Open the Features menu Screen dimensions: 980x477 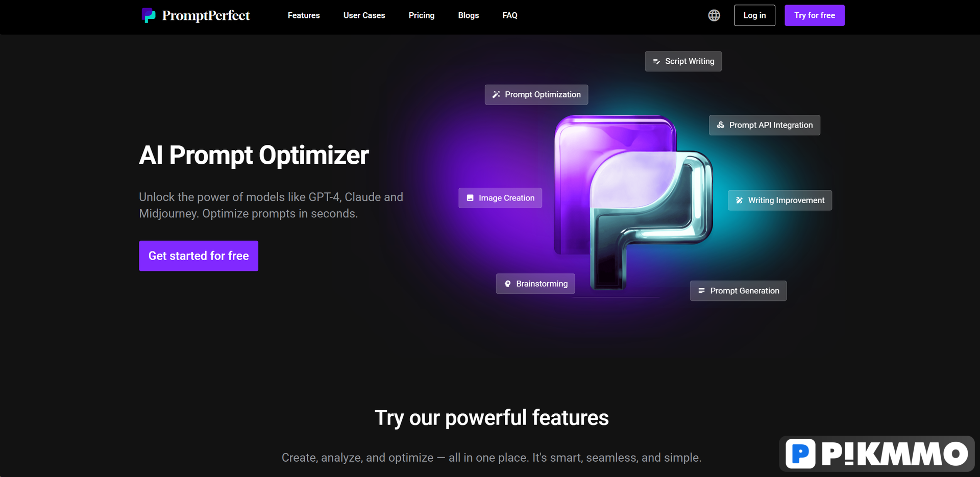tap(304, 15)
